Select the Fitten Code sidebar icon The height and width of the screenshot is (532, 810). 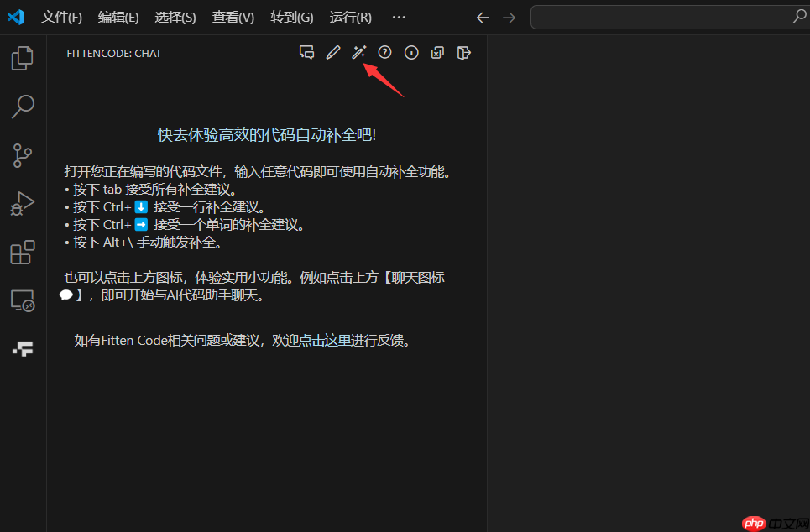point(22,348)
